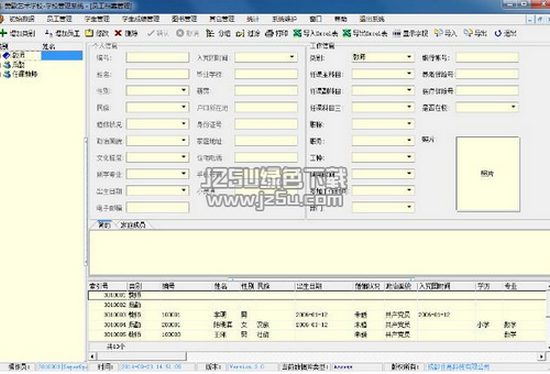Screen dimensions: 550x374
Task: Open the 政治面貌 (Political Status) dropdown
Action: 184,140
